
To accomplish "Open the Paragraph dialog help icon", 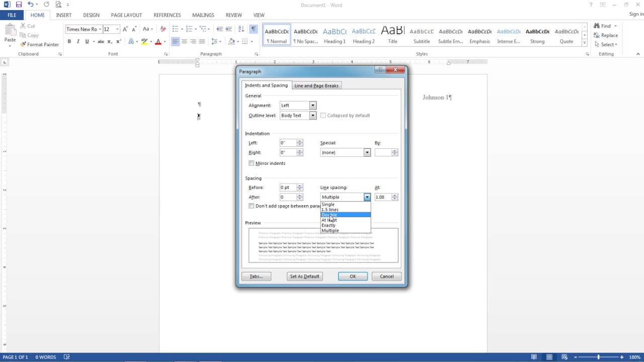I will [x=380, y=70].
